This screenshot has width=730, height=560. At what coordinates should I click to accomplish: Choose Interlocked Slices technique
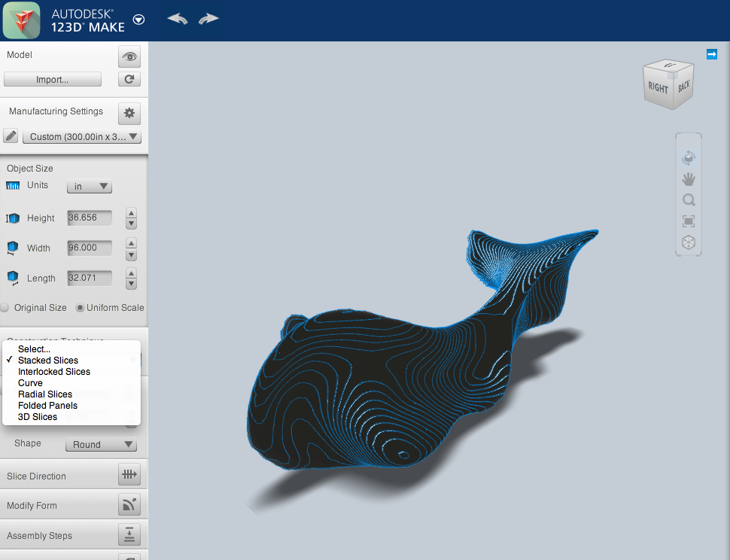point(71,372)
